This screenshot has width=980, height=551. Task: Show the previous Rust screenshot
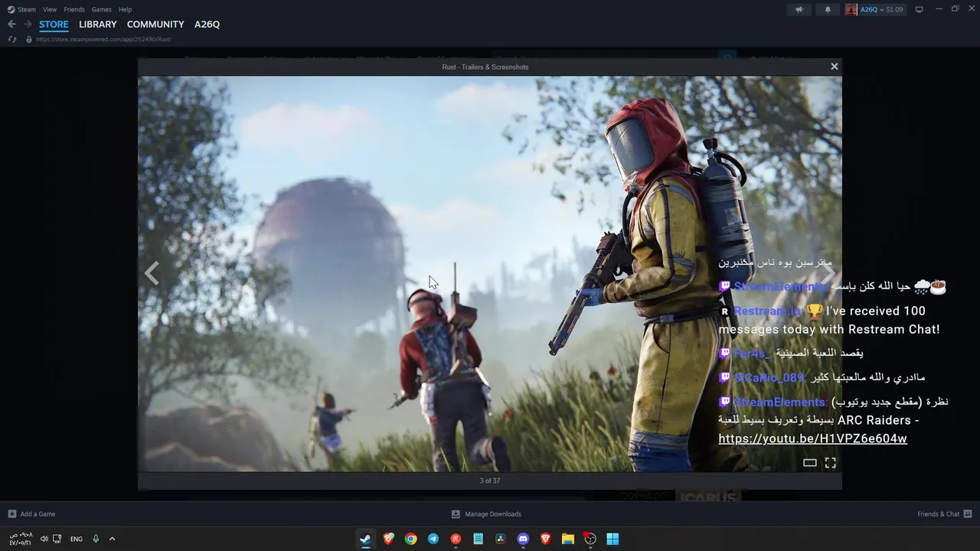(x=152, y=273)
